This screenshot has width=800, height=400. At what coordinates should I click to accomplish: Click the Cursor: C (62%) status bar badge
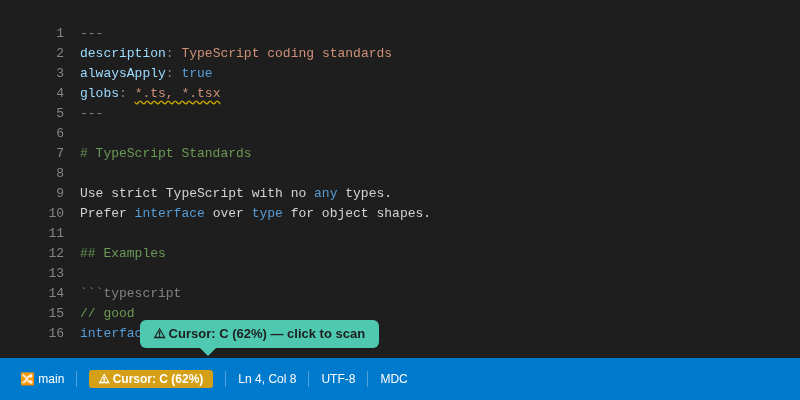pos(151,379)
